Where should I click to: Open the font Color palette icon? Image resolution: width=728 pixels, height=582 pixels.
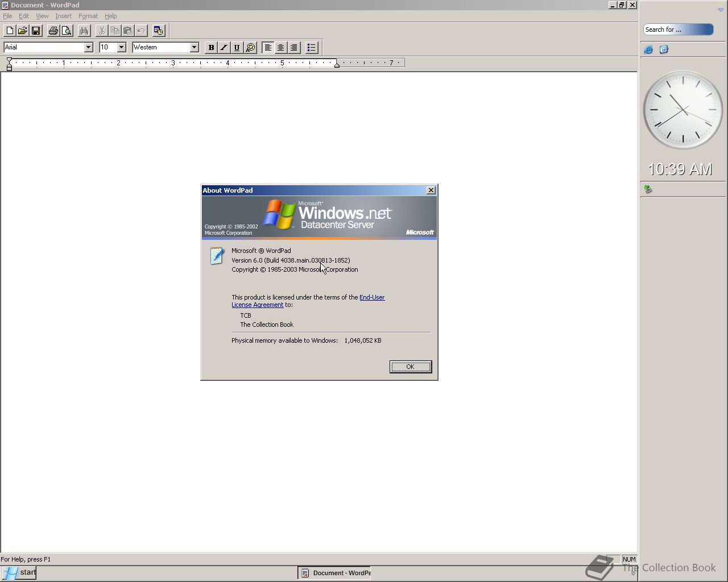(x=250, y=48)
